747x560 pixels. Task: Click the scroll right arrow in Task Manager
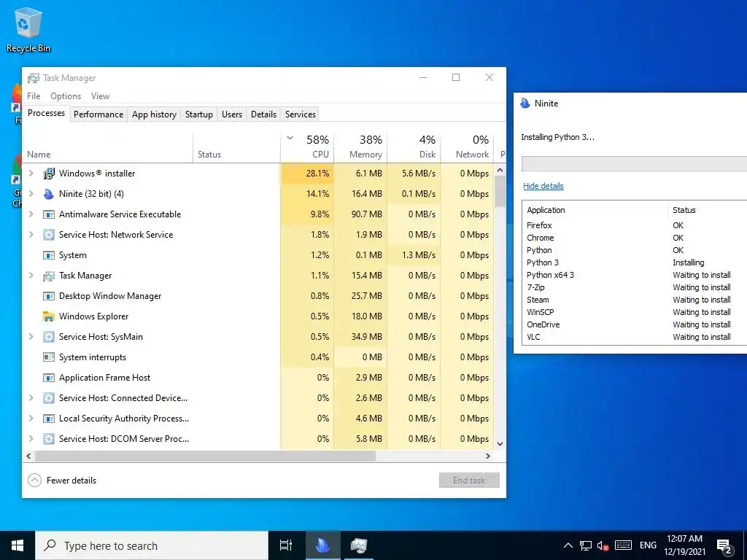click(488, 456)
